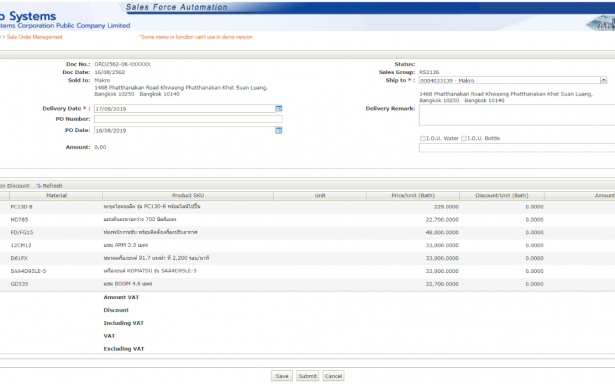Click the Discount/Unit (Bath) column header
The image size is (615, 384).
(502, 195)
